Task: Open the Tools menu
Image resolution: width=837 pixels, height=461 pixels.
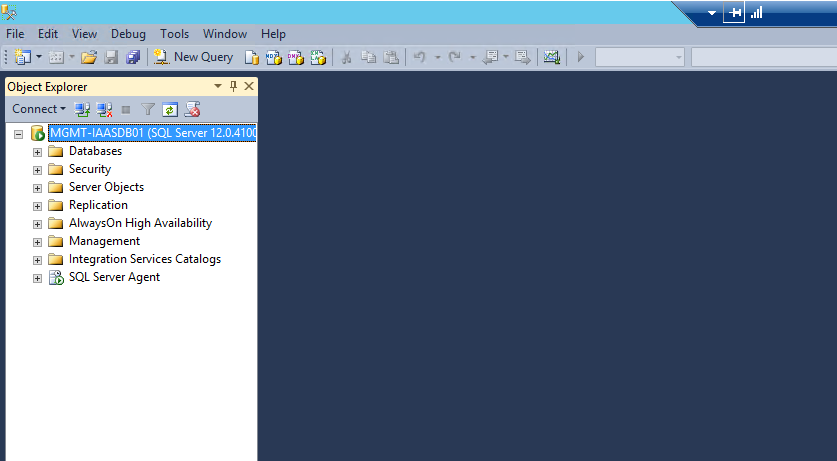Action: point(175,34)
